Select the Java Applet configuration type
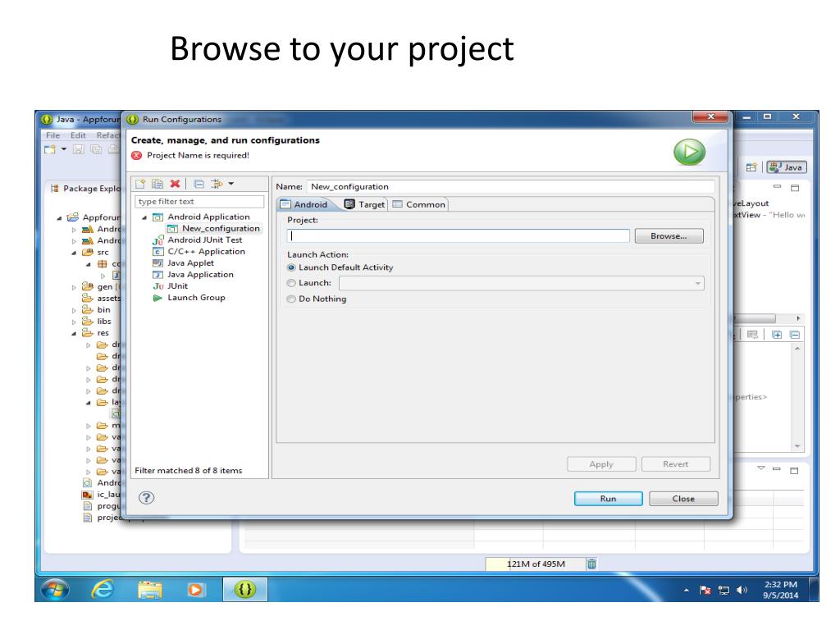The height and width of the screenshot is (630, 840). point(183,263)
